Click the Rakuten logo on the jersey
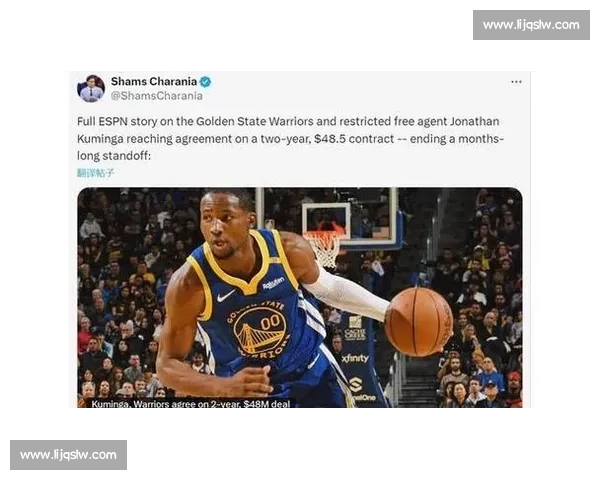Image resolution: width=600 pixels, height=480 pixels. coord(273,283)
